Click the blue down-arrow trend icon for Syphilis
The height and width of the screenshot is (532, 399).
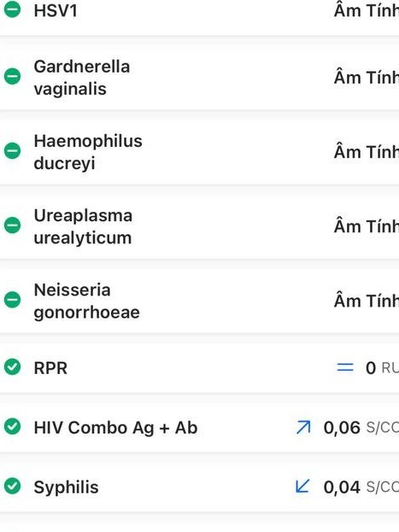click(302, 486)
